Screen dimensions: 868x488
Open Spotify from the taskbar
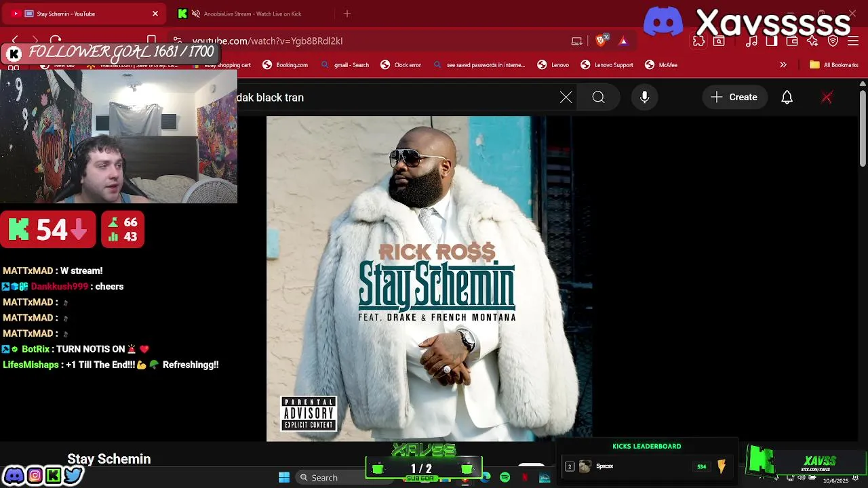tap(505, 478)
